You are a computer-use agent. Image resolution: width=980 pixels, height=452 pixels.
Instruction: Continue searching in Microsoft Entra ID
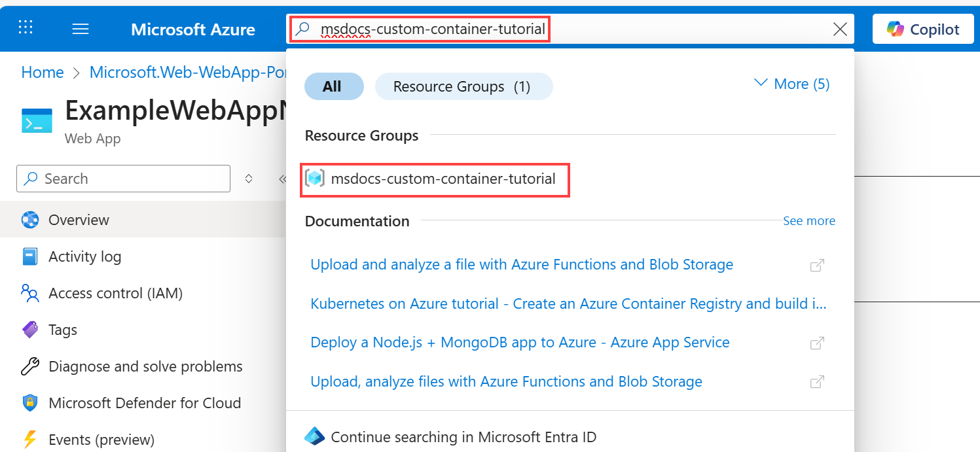[x=463, y=436]
